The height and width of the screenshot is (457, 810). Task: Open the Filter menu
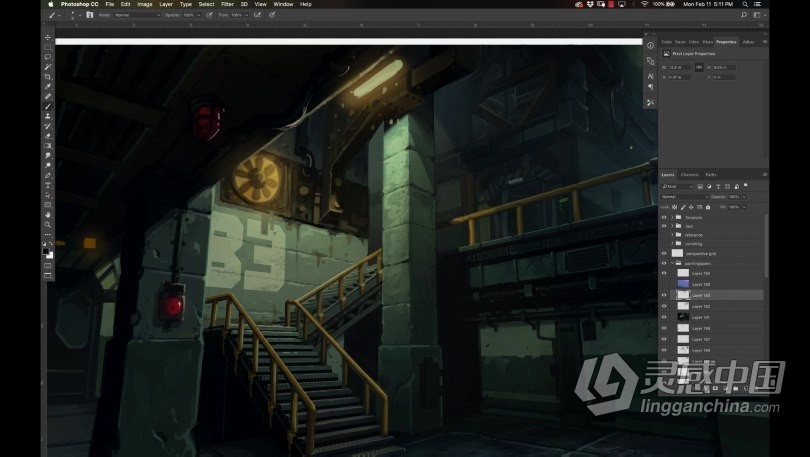coord(227,4)
